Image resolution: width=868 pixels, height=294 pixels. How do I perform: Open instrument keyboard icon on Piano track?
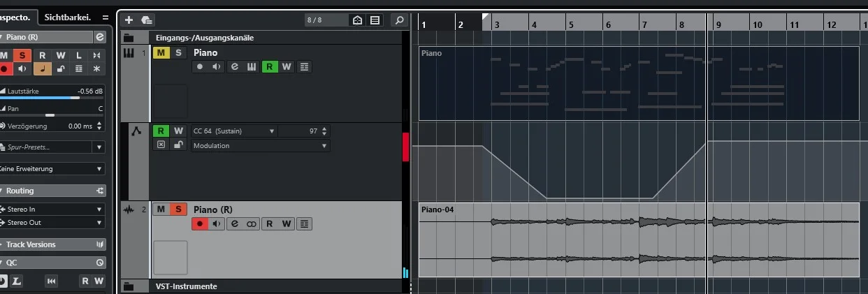[252, 67]
